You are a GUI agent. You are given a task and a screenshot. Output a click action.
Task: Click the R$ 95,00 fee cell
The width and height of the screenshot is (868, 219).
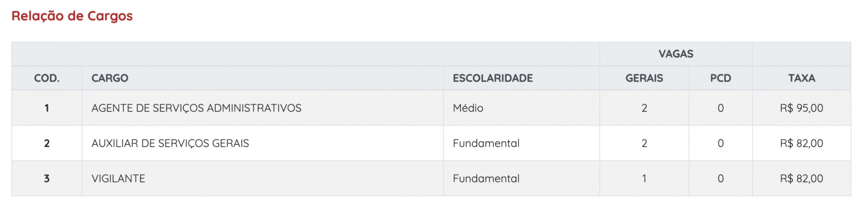[802, 108]
